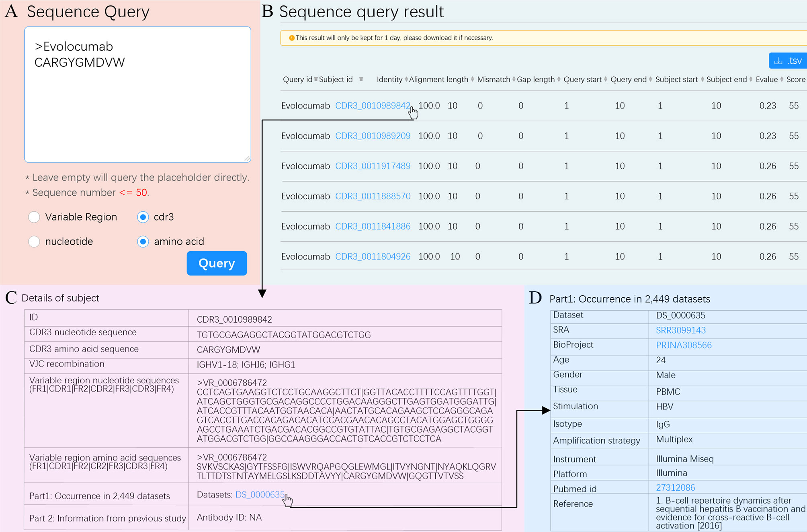Click the Tissue value PBMC
Image resolution: width=807 pixels, height=532 pixels.
pos(668,392)
